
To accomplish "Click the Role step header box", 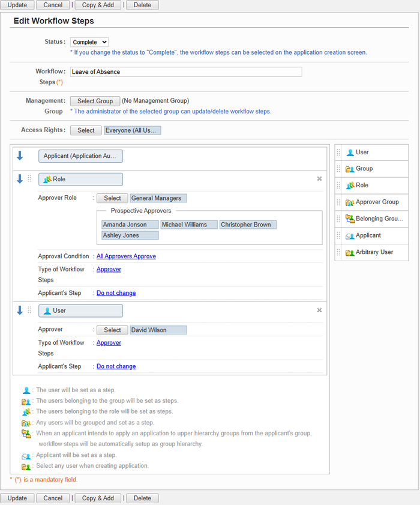I will (80, 179).
